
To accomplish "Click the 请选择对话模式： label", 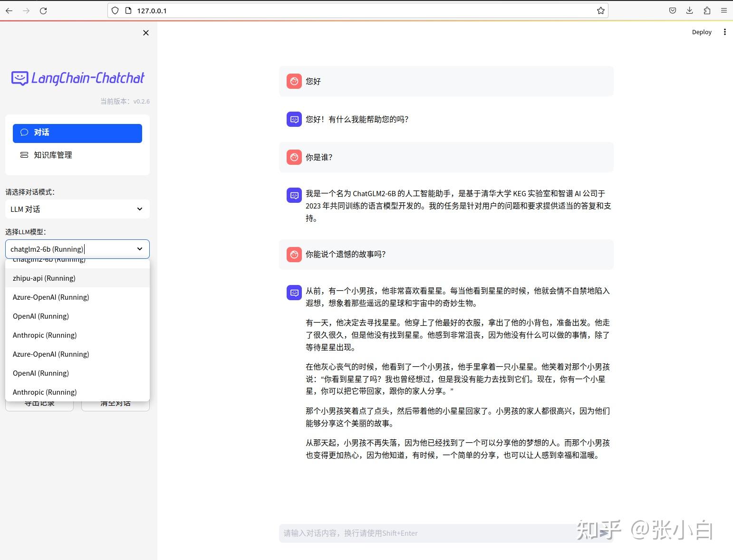I will pos(30,192).
